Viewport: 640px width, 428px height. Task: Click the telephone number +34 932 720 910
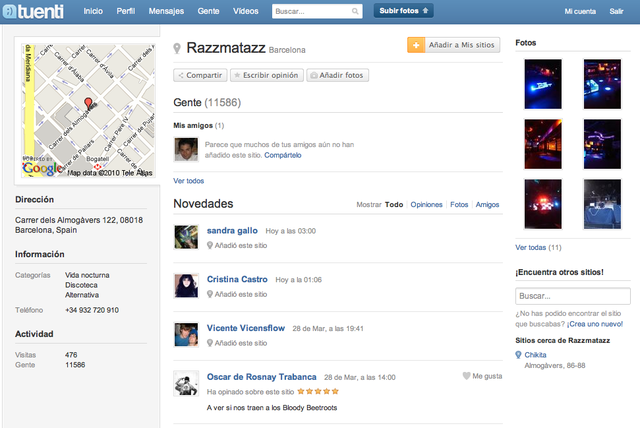click(x=92, y=310)
